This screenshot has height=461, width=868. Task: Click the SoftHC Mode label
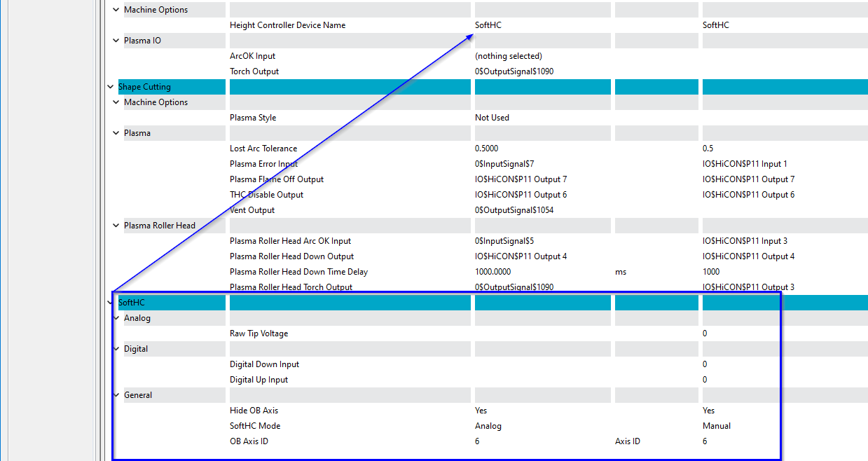click(255, 426)
